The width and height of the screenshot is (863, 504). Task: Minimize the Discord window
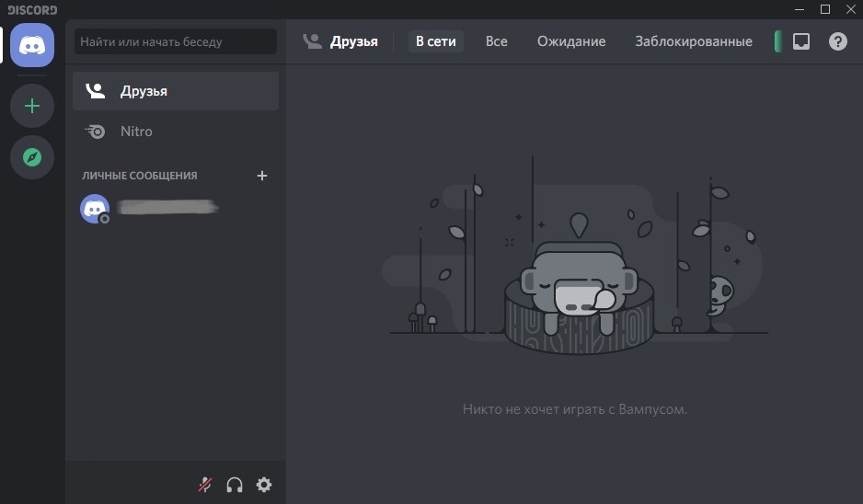pos(800,9)
